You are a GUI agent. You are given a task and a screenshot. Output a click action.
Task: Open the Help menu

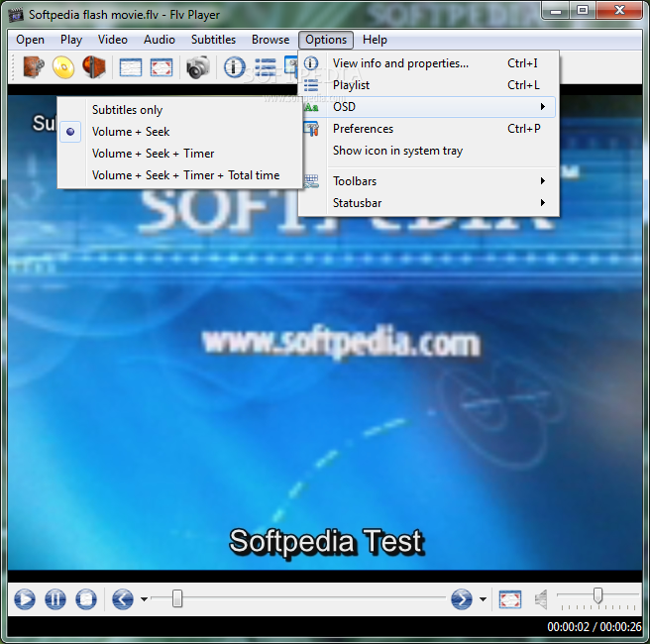coord(375,40)
